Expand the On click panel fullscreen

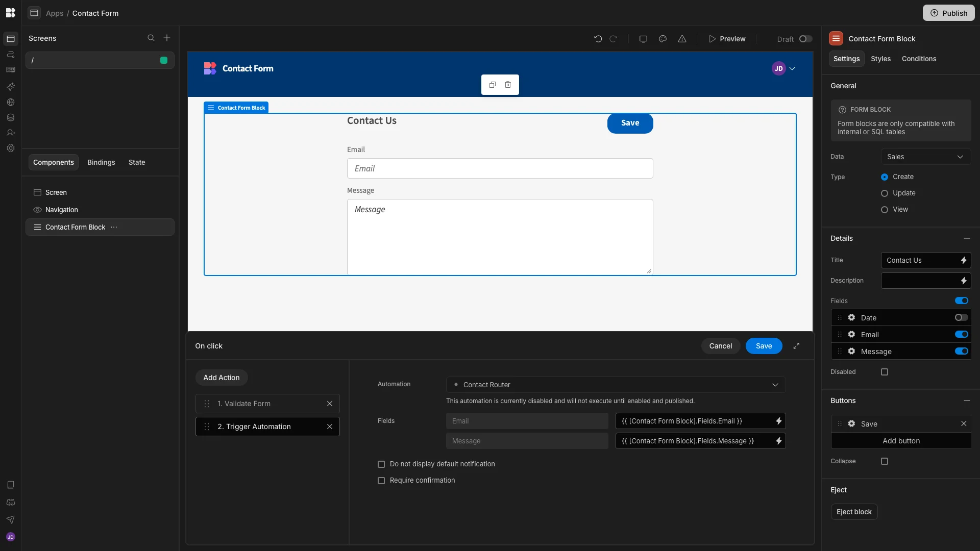click(x=796, y=346)
